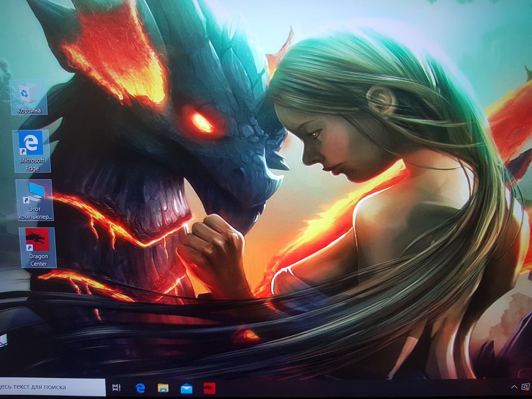This screenshot has height=399, width=532.
Task: Select the Dragon Center desktop shortcut icon
Action: 37,241
